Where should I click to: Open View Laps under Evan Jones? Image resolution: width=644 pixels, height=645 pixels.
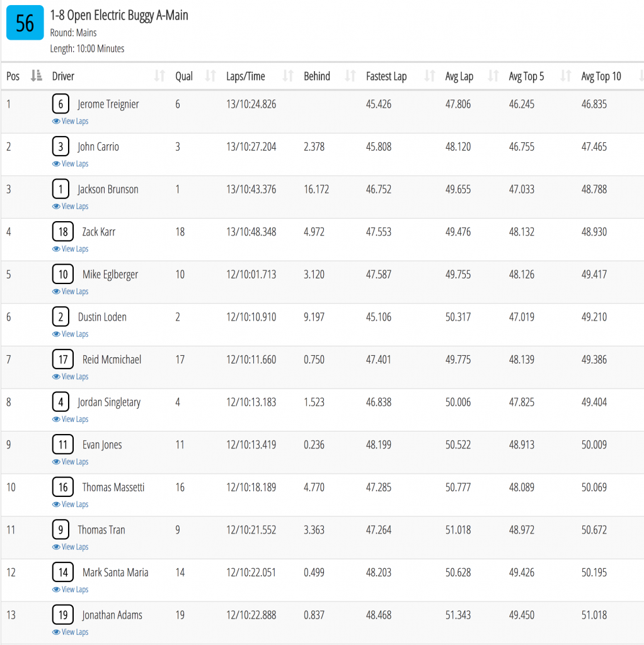tap(71, 462)
